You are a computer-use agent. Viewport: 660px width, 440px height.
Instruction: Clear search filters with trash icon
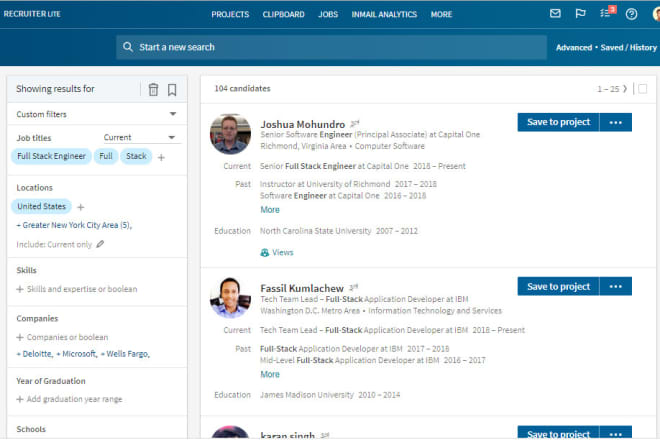click(153, 89)
